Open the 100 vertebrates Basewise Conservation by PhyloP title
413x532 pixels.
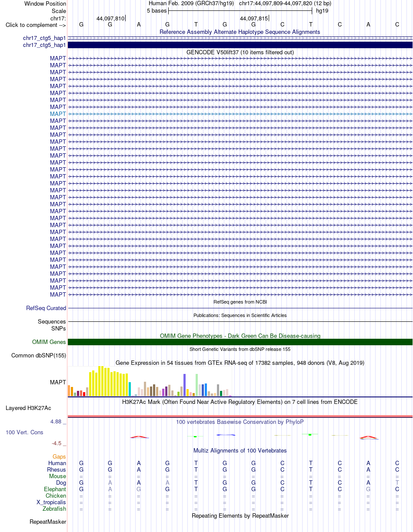point(240,422)
